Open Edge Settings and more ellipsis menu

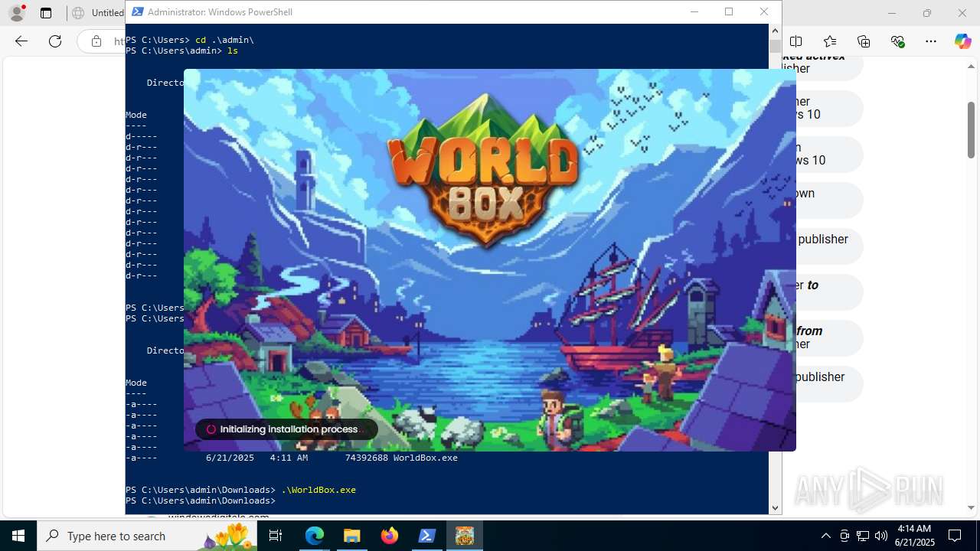tap(931, 41)
